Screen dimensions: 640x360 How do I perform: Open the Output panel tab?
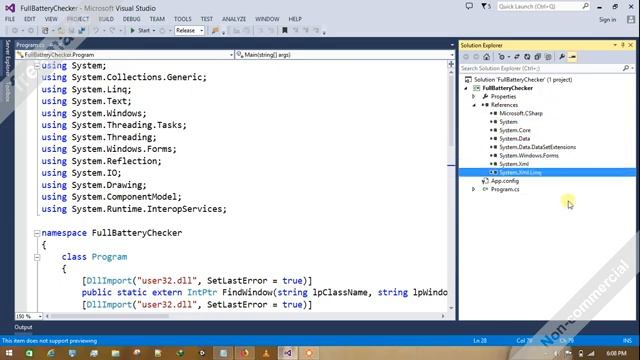23,327
